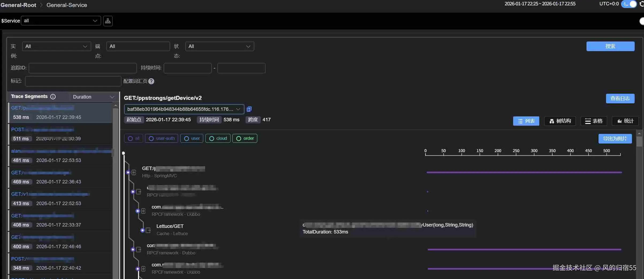The height and width of the screenshot is (279, 644).
Task: Click the 导出为图片 export image button
Action: (x=615, y=139)
